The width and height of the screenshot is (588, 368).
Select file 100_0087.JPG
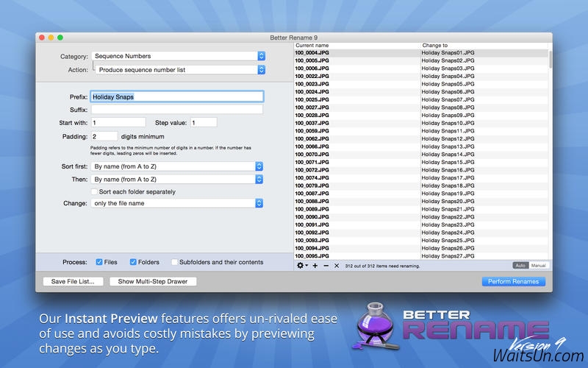coord(312,194)
